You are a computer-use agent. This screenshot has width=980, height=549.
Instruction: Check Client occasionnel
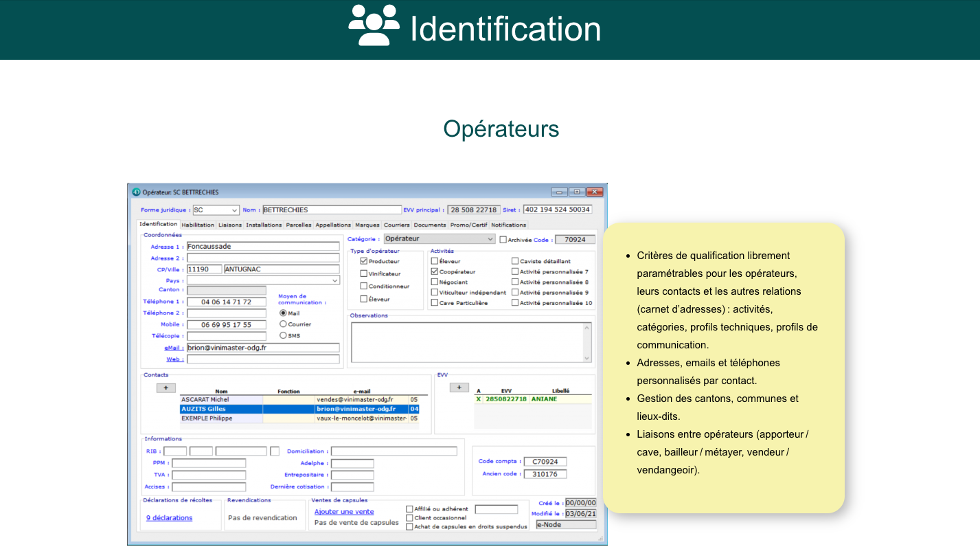(x=409, y=518)
